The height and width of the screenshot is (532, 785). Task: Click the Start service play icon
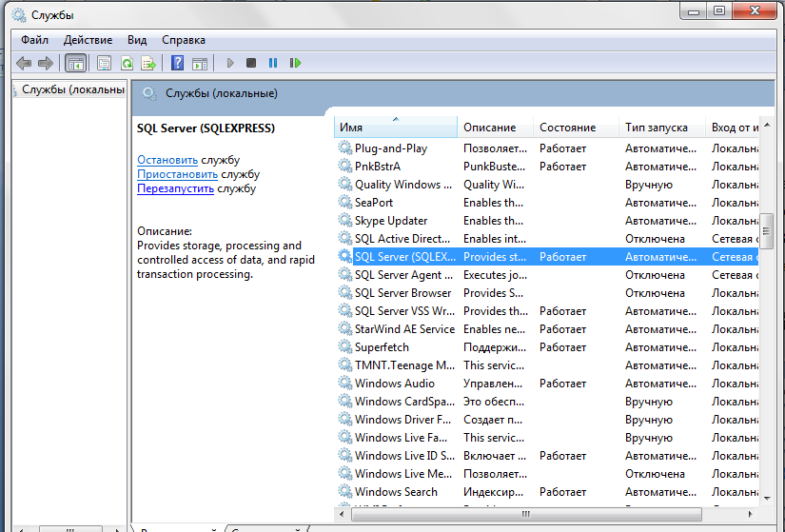(230, 63)
